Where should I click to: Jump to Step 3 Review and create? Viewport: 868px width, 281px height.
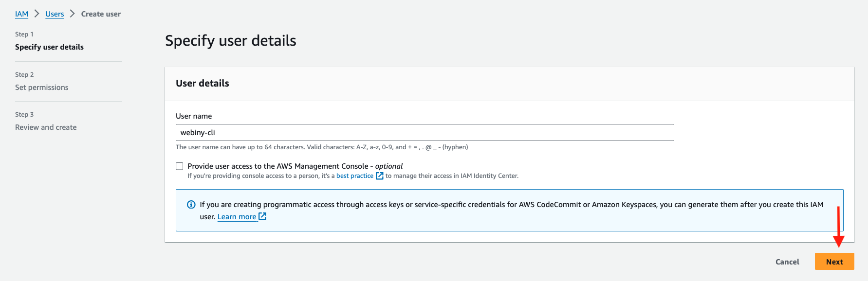[x=46, y=127]
